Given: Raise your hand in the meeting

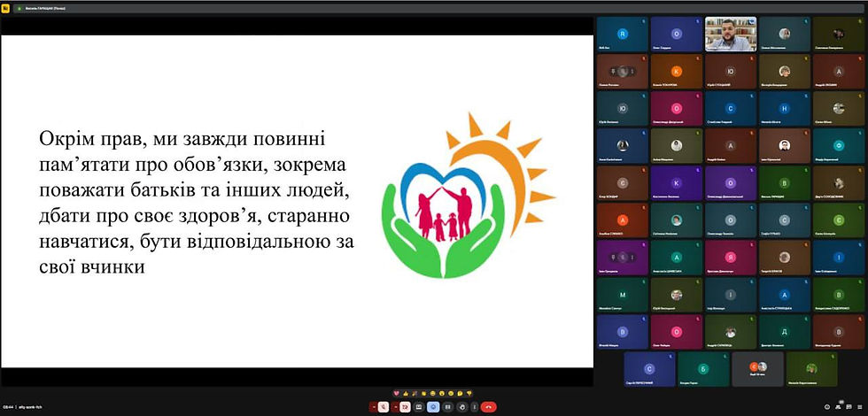Looking at the screenshot, I should coord(462,407).
